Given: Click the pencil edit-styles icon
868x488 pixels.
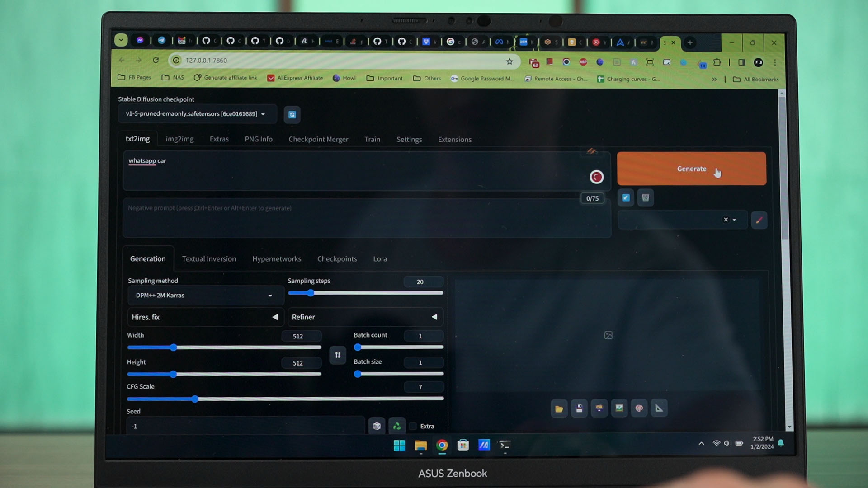Looking at the screenshot, I should click(759, 220).
